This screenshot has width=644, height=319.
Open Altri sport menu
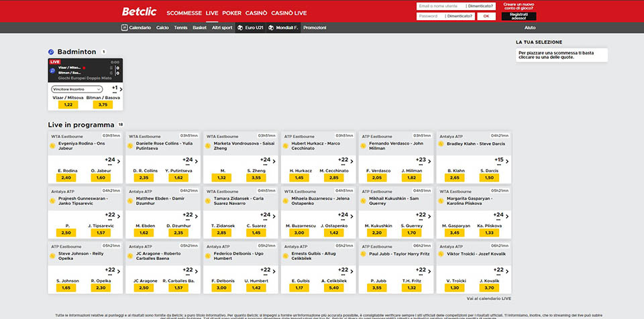pyautogui.click(x=222, y=28)
